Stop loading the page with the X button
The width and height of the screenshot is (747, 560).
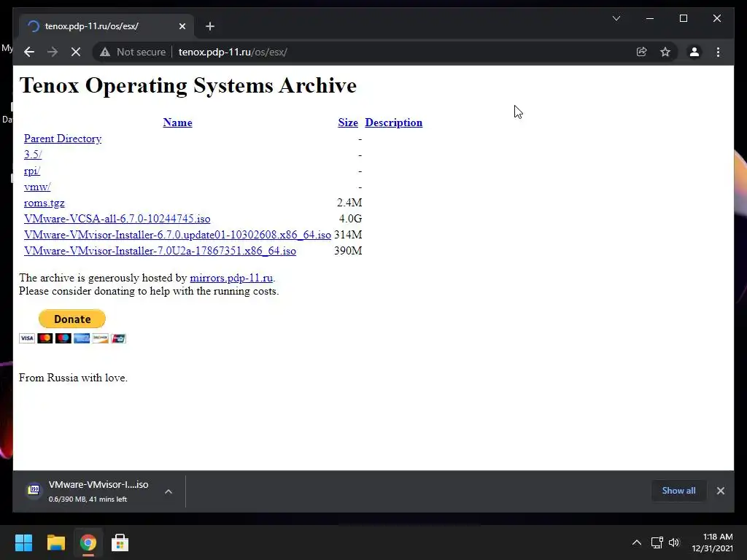[x=76, y=52]
